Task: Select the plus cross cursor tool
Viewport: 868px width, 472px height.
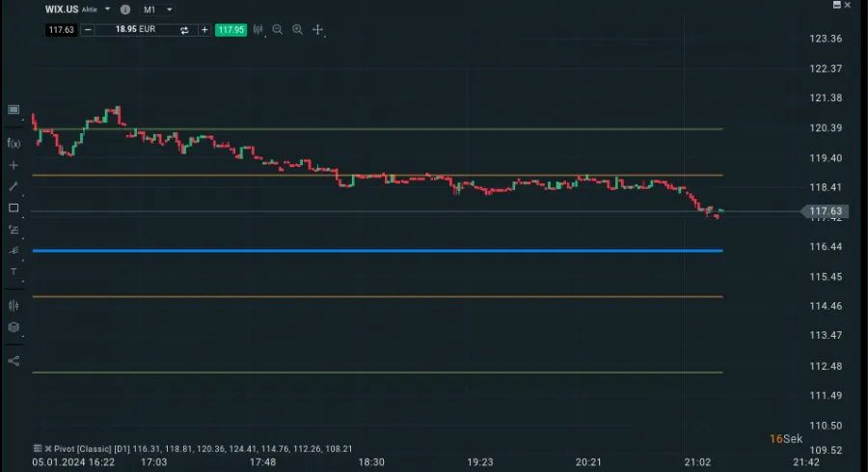Action: coord(14,165)
